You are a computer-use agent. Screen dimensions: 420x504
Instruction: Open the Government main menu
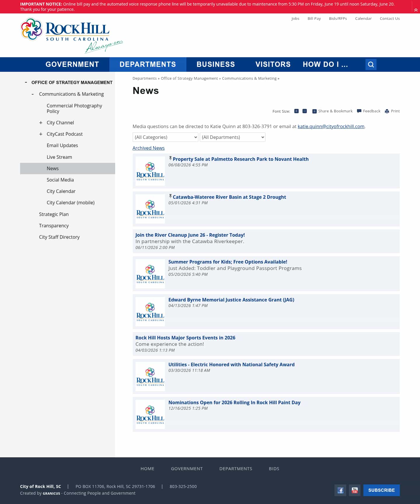pos(72,64)
